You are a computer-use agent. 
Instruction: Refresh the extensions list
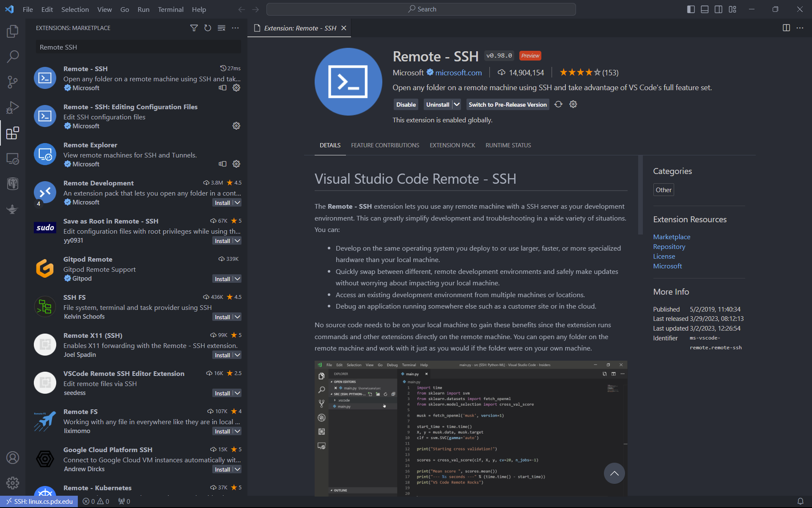(208, 28)
